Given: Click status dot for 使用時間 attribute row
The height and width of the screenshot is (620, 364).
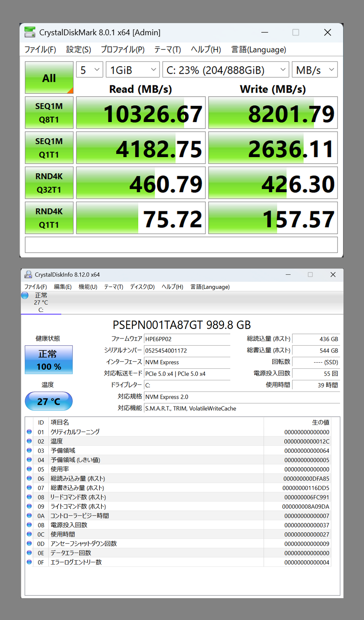Looking at the screenshot, I should coord(29,534).
